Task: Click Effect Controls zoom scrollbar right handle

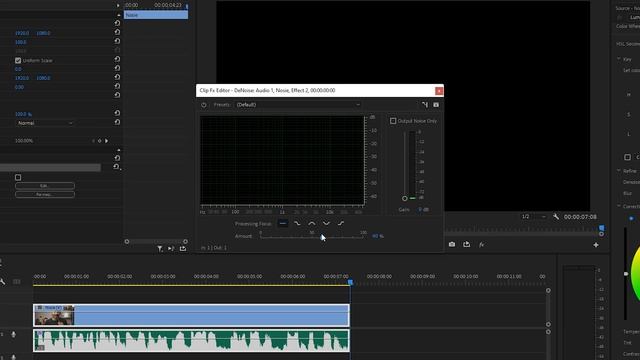Action: pos(185,241)
